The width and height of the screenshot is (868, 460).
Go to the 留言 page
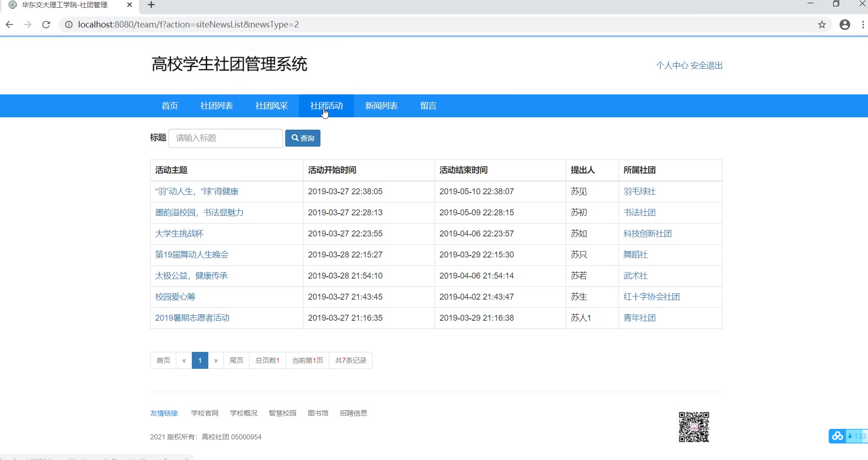(428, 106)
